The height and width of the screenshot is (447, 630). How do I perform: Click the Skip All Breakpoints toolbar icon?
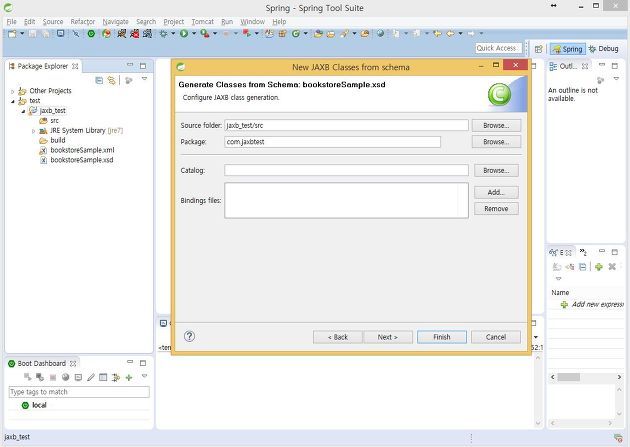point(76,34)
